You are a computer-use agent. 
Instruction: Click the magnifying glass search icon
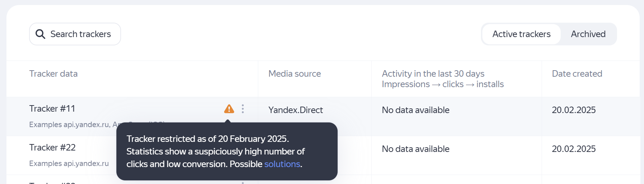[40, 34]
